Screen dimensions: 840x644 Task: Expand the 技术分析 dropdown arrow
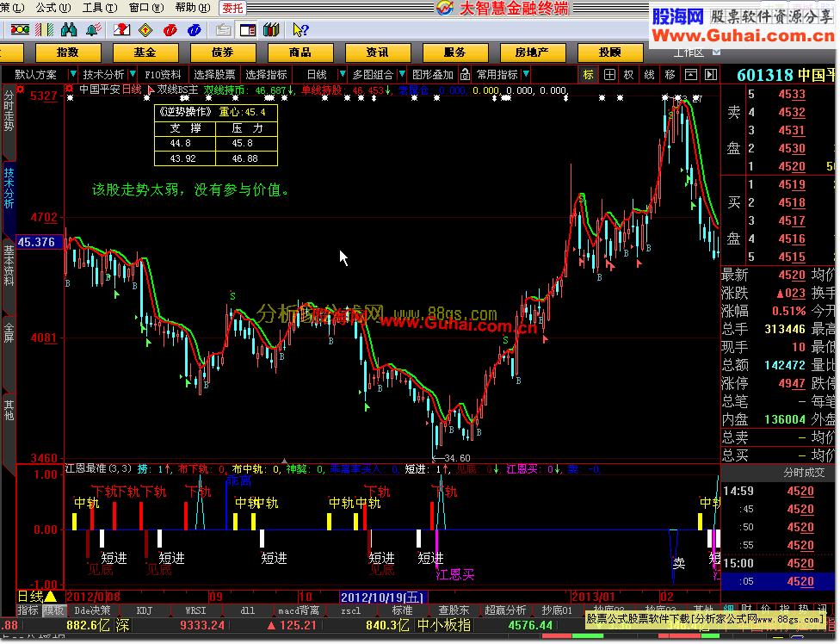(x=133, y=74)
